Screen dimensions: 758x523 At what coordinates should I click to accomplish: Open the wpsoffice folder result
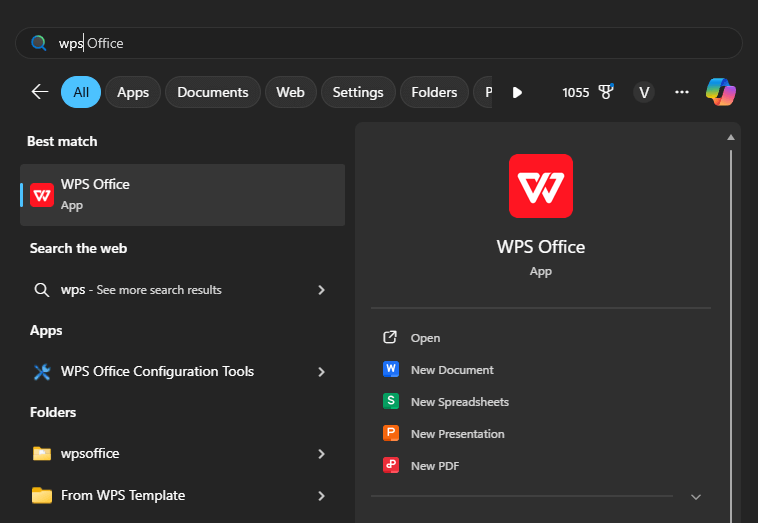tap(182, 453)
